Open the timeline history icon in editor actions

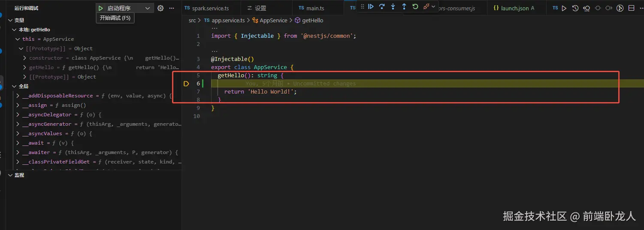click(575, 8)
